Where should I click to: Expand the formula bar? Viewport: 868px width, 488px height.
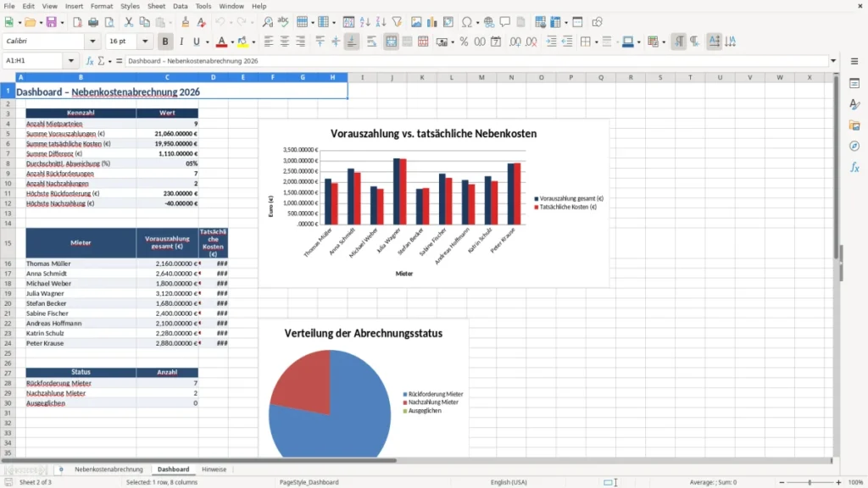[833, 61]
